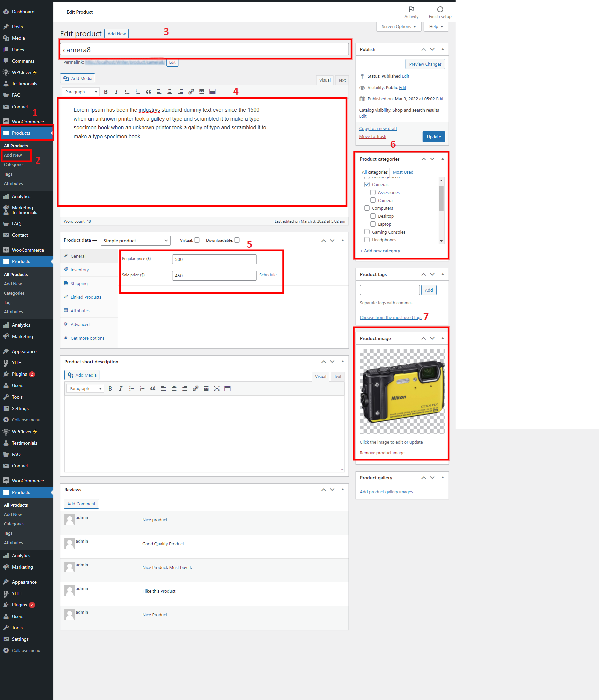The image size is (599, 700).
Task: Go to Pages in the sidebar
Action: pos(18,50)
